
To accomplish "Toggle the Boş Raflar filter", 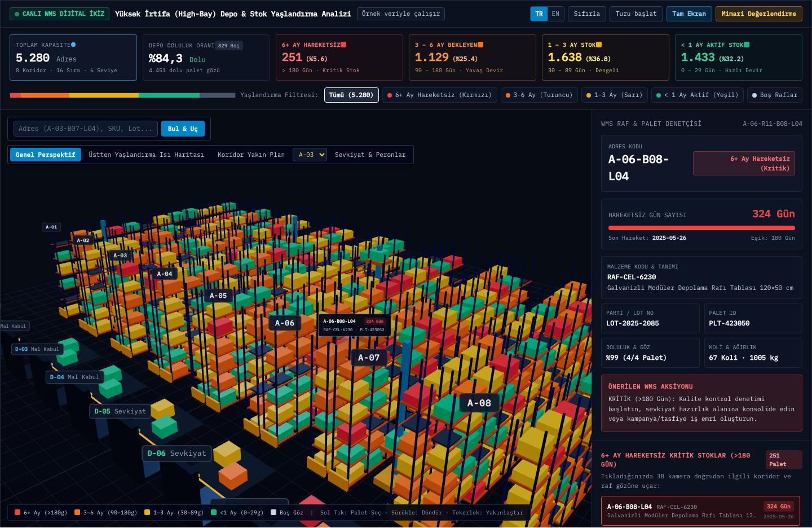I will click(775, 95).
